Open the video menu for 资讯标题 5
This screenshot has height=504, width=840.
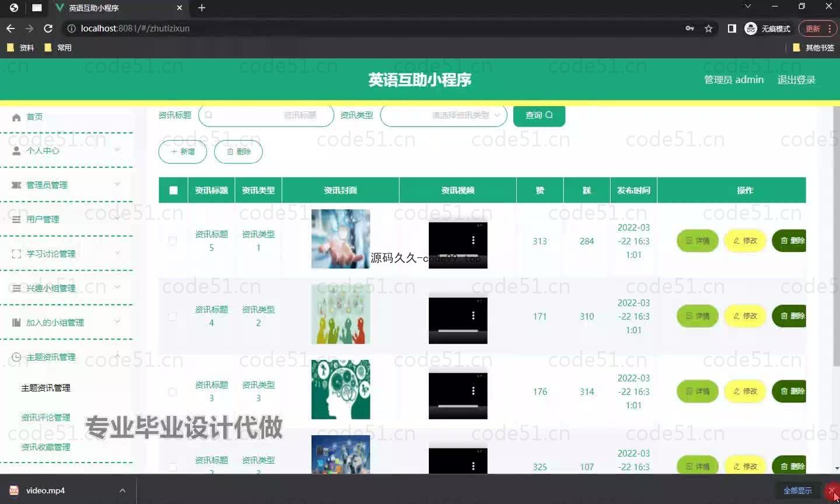coord(473,240)
